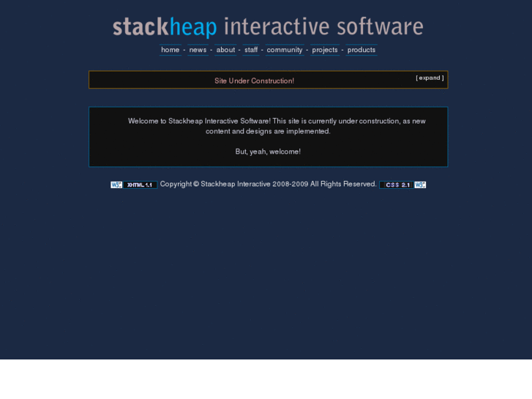Open the projects page
This screenshot has width=532, height=399.
click(325, 50)
